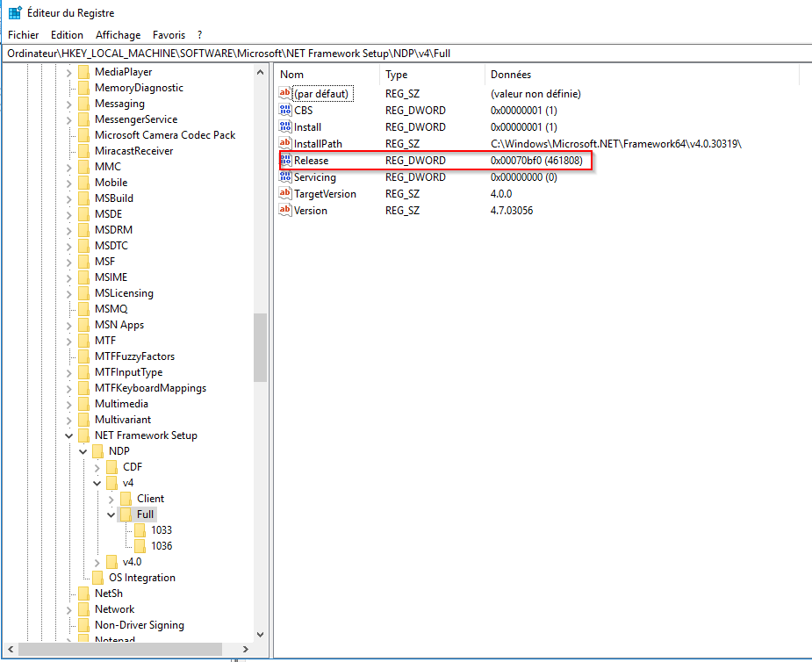Click the CDF folder icon

click(111, 467)
